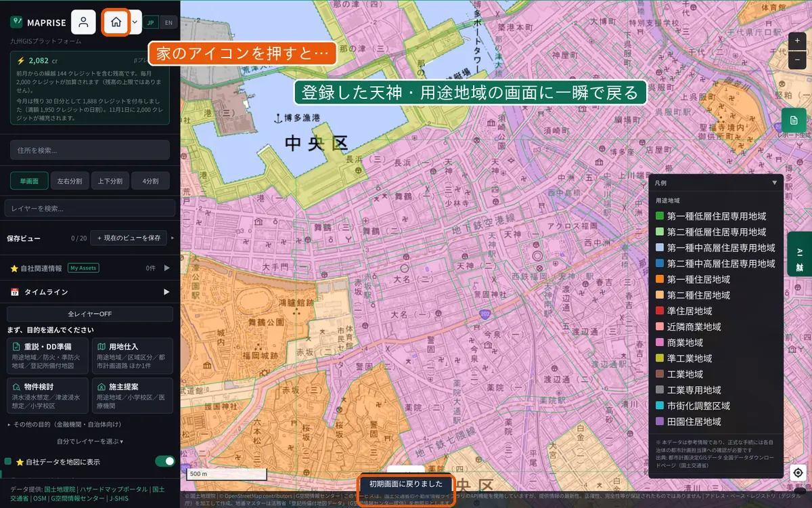Click the 田園住居地域 legend label
Viewport: 812px width, 508px height.
[694, 421]
